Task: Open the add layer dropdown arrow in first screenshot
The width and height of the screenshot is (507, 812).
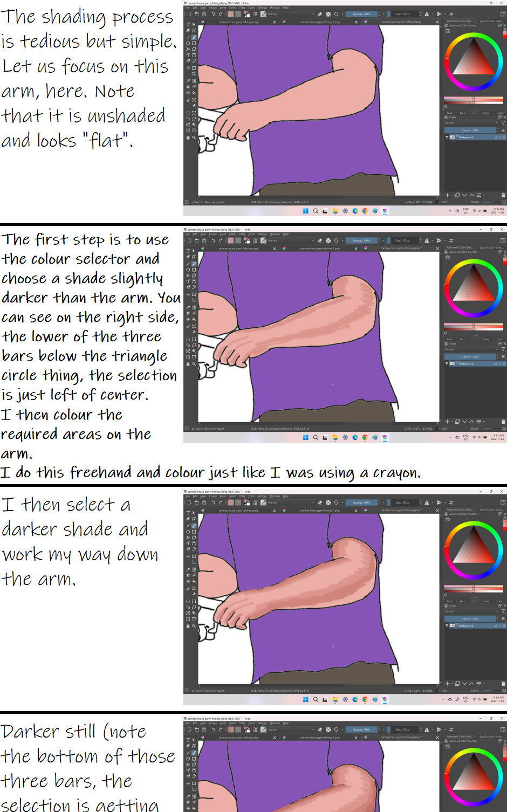Action: pos(451,195)
